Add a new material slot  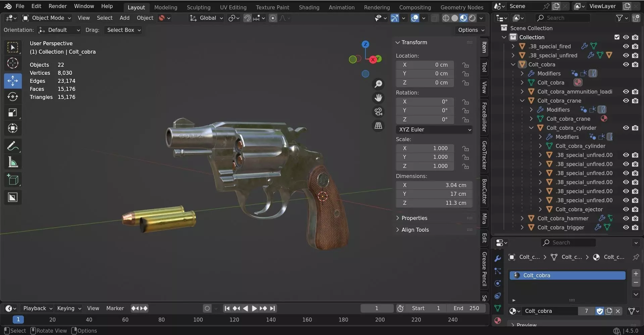click(636, 274)
